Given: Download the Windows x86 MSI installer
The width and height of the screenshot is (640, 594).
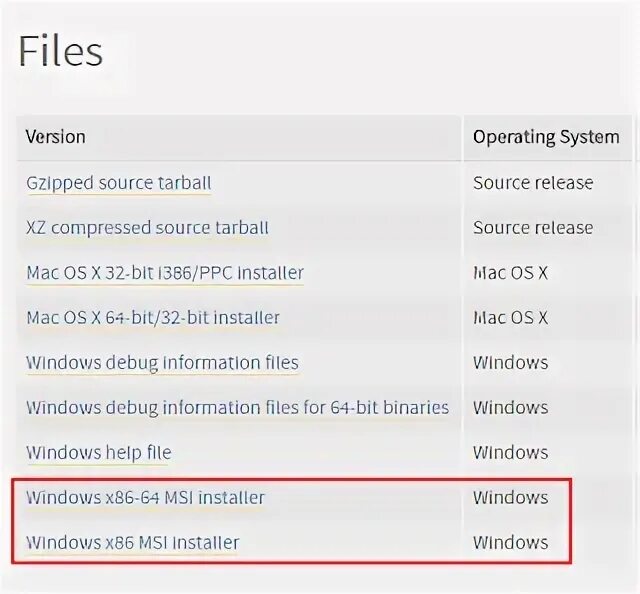Looking at the screenshot, I should pos(133,543).
